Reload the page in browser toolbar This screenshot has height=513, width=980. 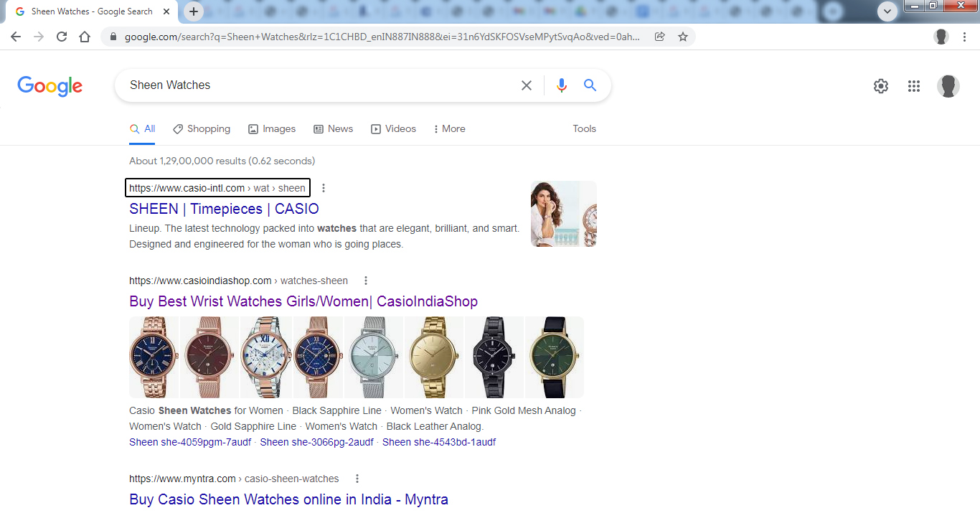coord(62,37)
